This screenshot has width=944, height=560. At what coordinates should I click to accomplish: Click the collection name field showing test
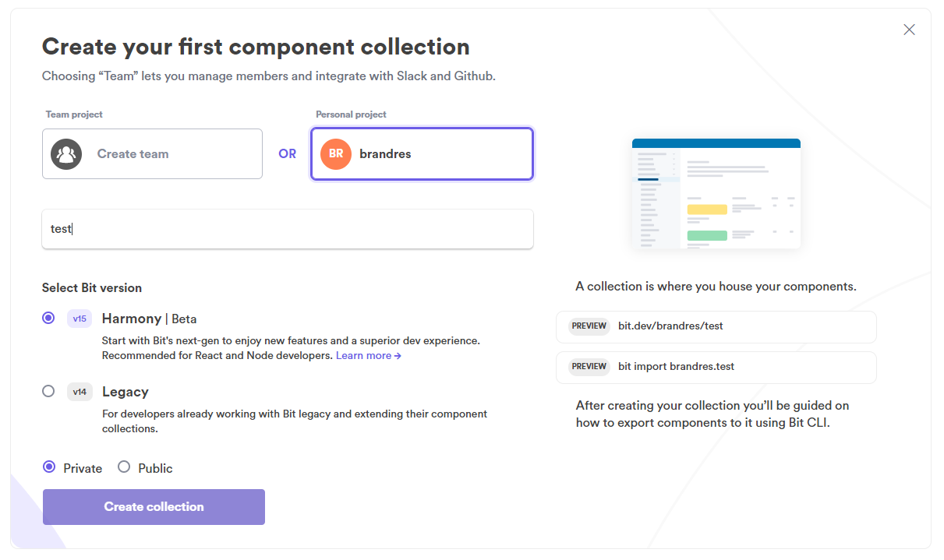point(288,228)
